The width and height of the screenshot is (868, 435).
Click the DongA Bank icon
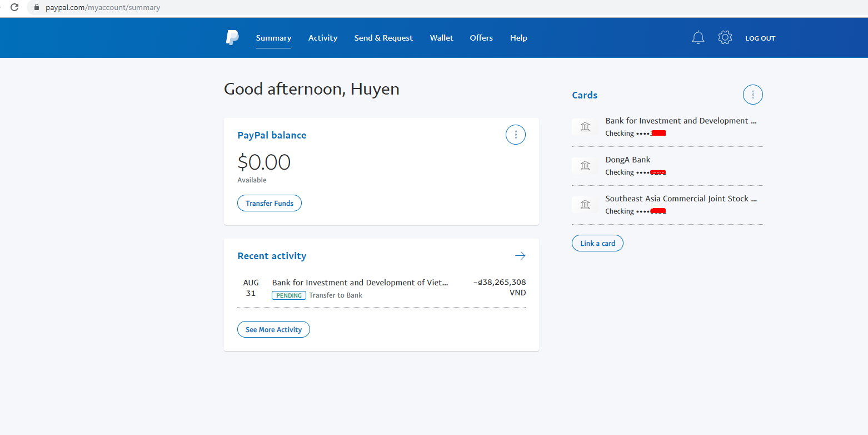pos(585,166)
